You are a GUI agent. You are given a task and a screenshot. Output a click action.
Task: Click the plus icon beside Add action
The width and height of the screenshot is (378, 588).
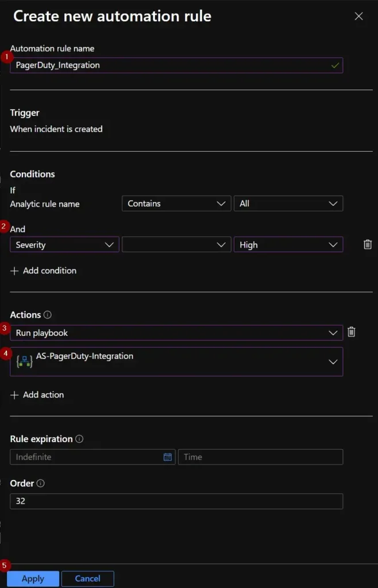click(13, 394)
